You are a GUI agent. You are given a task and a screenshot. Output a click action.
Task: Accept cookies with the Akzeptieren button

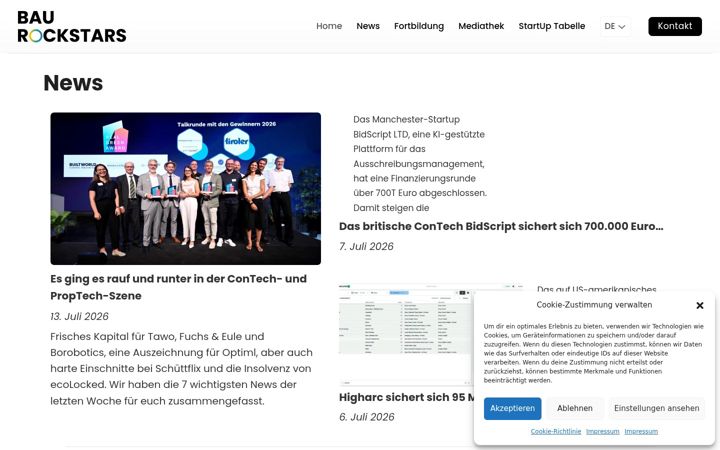click(512, 408)
